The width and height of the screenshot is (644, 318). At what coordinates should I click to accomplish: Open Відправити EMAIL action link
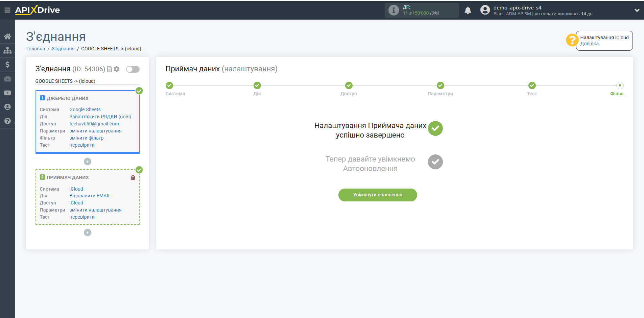point(90,196)
